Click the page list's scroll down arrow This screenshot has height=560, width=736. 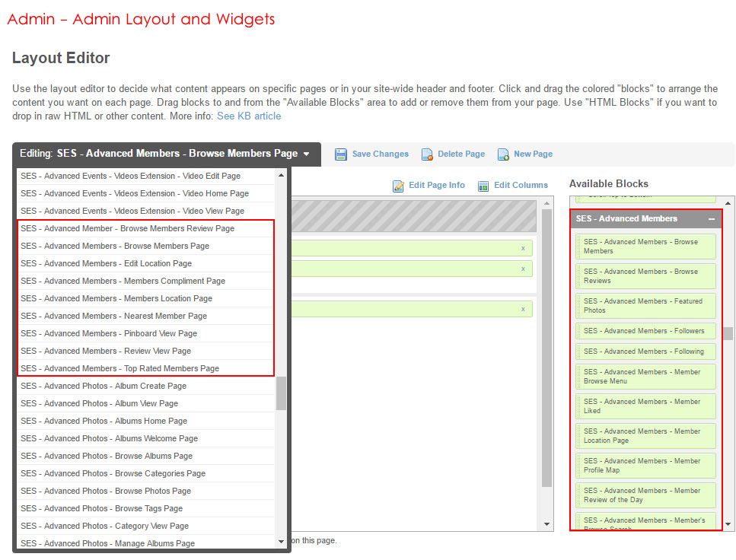click(x=281, y=540)
